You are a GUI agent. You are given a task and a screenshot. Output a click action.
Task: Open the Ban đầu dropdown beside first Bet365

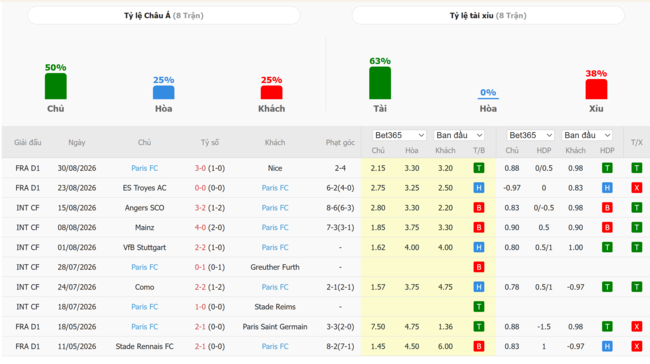click(x=459, y=135)
